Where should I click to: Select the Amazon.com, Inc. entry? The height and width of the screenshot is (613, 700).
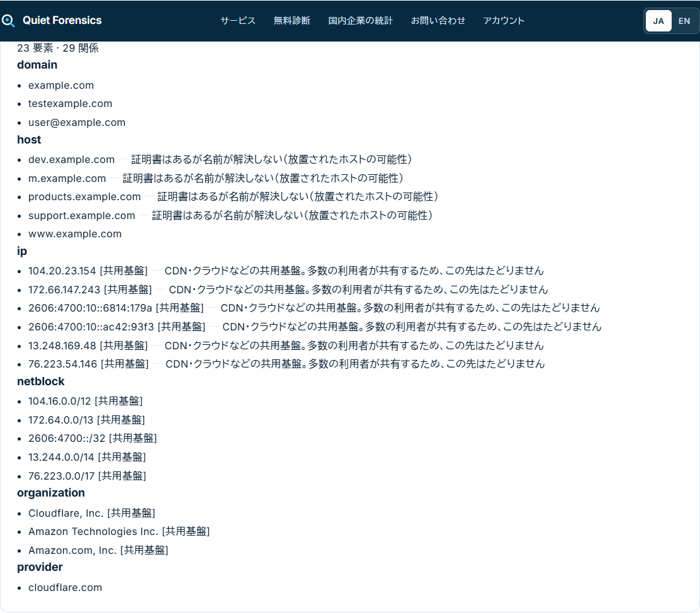tap(98, 551)
